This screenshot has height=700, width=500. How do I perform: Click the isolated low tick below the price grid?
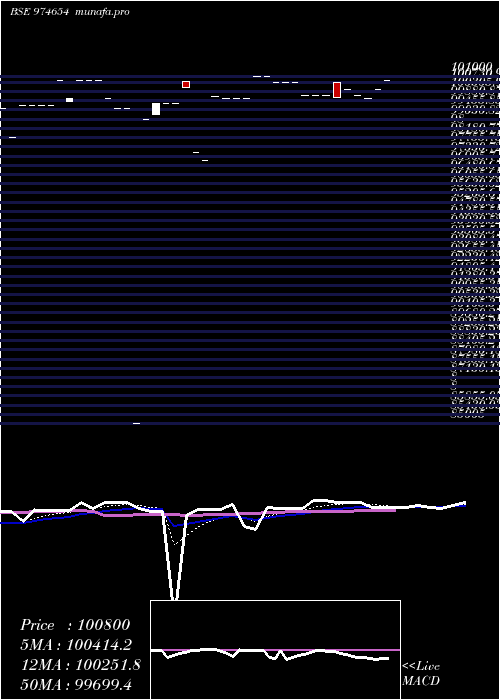pos(137,423)
